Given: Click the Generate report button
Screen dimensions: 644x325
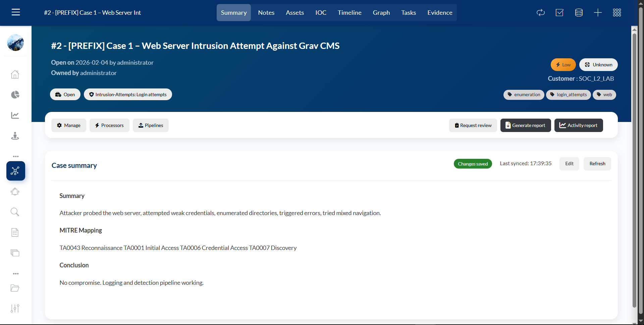Looking at the screenshot, I should [x=525, y=125].
